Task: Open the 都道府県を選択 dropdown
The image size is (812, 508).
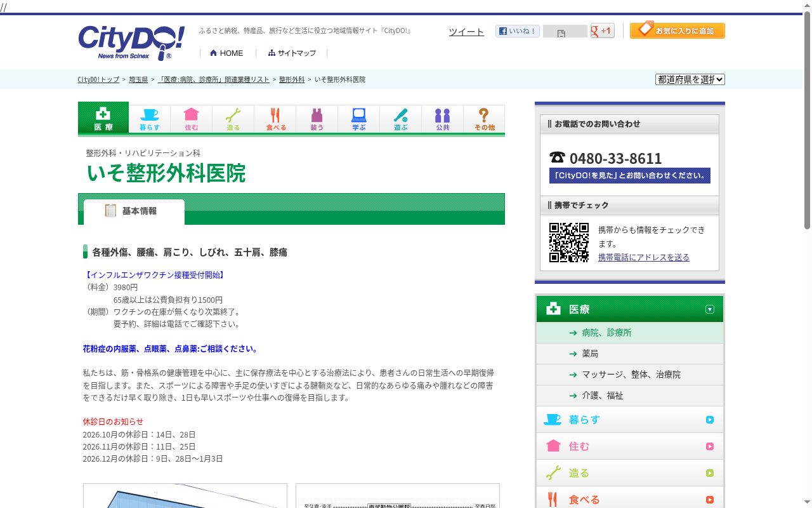Action: (690, 79)
